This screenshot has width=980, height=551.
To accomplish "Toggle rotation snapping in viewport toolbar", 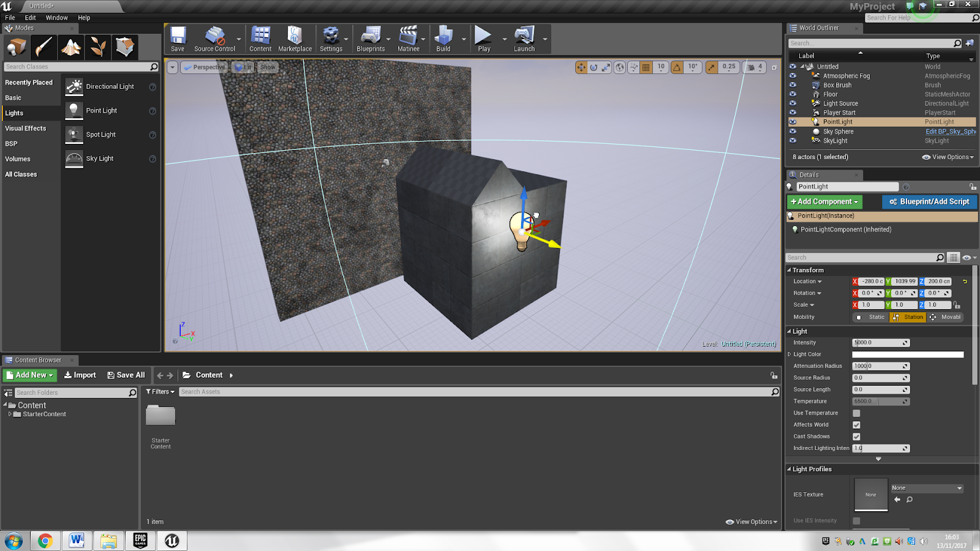I will pos(677,67).
